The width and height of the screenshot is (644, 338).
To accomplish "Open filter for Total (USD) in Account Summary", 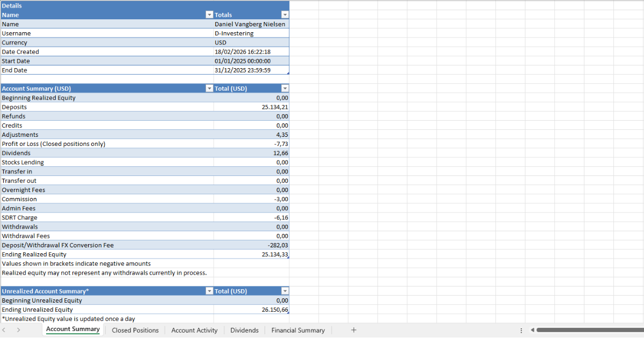I will click(x=285, y=89).
